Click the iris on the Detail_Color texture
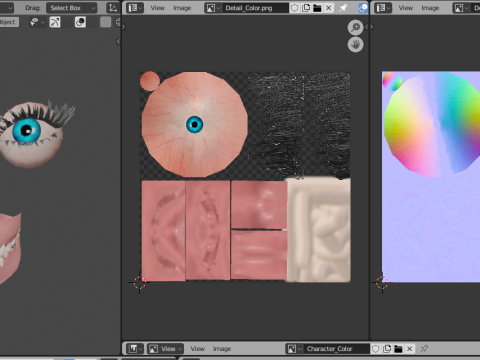The width and height of the screenshot is (480, 360). [194, 124]
